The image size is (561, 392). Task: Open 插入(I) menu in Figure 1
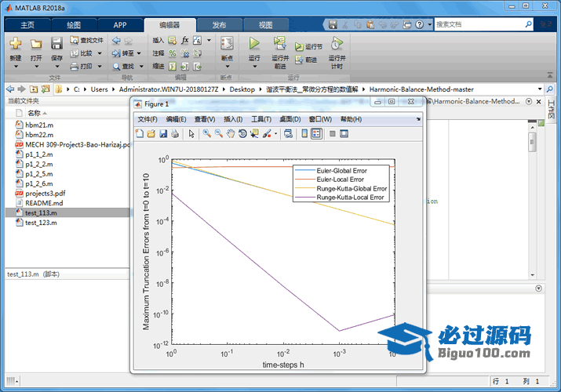(x=233, y=119)
